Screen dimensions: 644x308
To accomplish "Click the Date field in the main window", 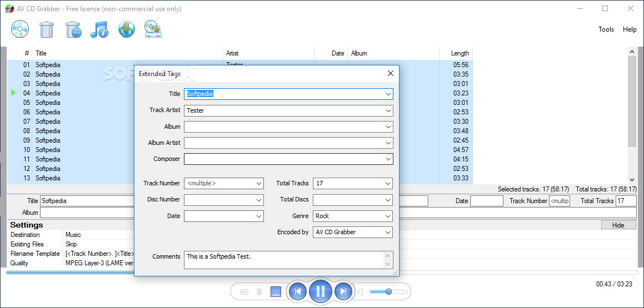I will coord(486,201).
